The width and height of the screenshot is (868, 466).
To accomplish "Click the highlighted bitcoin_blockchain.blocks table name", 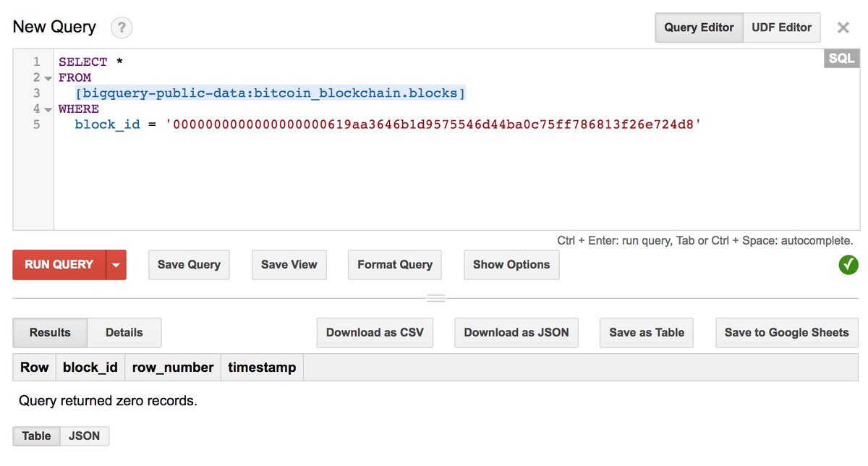I will tap(271, 93).
